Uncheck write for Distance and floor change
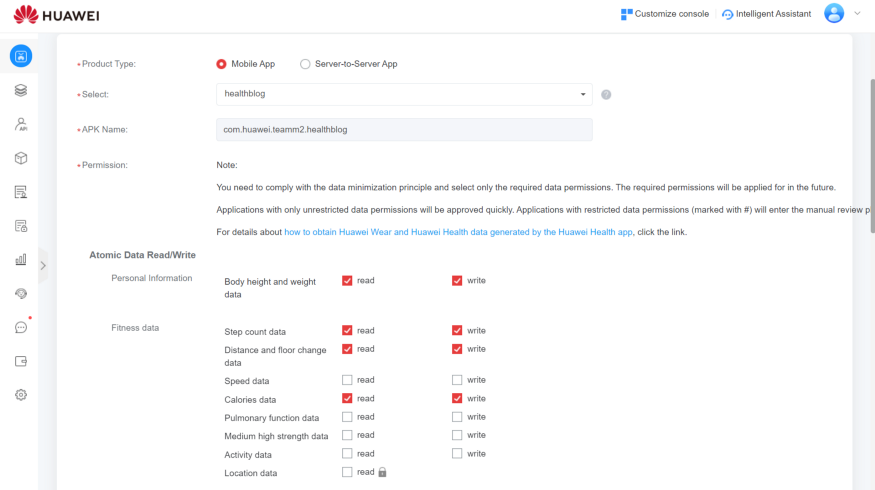875x490 pixels. tap(457, 349)
